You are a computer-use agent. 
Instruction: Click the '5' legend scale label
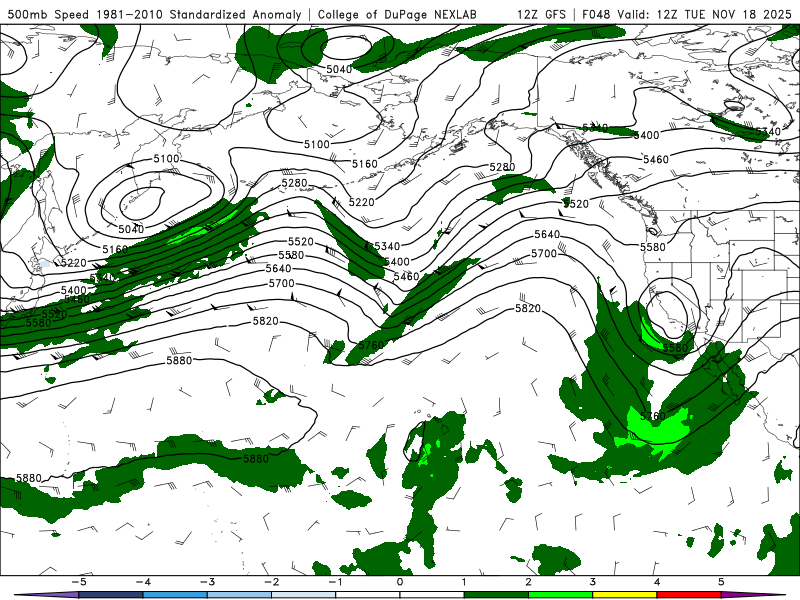pos(721,582)
